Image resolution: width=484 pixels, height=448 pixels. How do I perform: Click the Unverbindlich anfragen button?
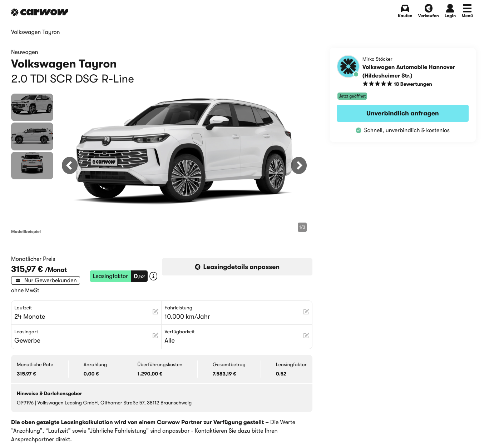[402, 113]
